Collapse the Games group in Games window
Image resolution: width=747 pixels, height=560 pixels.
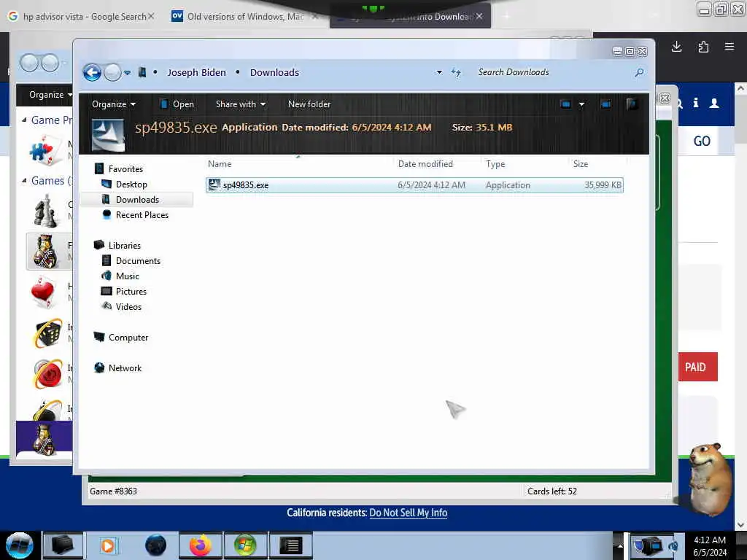[x=24, y=181]
